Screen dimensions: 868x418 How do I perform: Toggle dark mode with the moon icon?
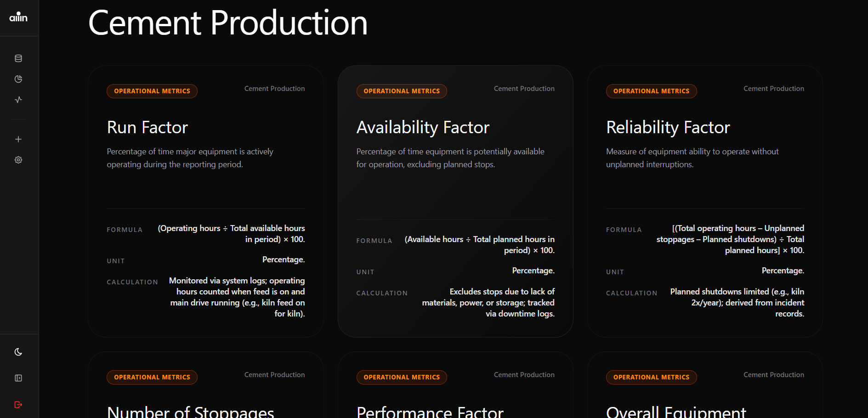click(18, 351)
